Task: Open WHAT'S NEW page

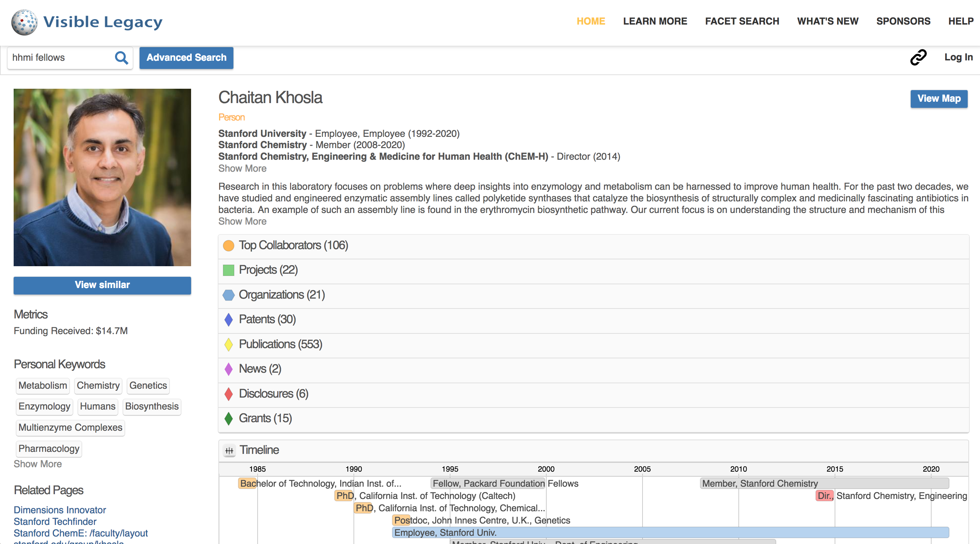Action: pyautogui.click(x=828, y=21)
